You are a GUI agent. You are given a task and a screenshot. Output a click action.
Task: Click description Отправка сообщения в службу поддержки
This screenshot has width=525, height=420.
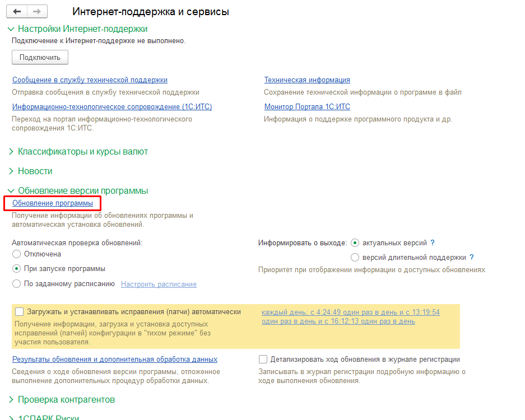click(105, 92)
